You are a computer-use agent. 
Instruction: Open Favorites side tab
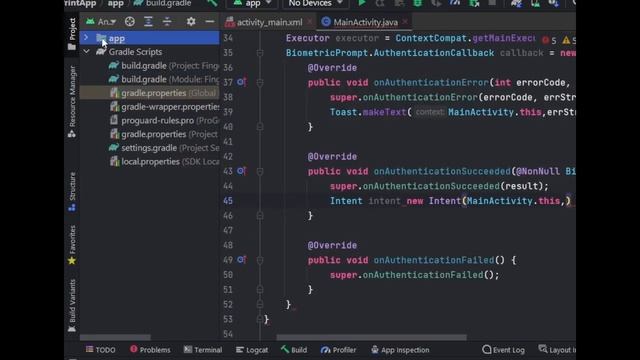72,245
